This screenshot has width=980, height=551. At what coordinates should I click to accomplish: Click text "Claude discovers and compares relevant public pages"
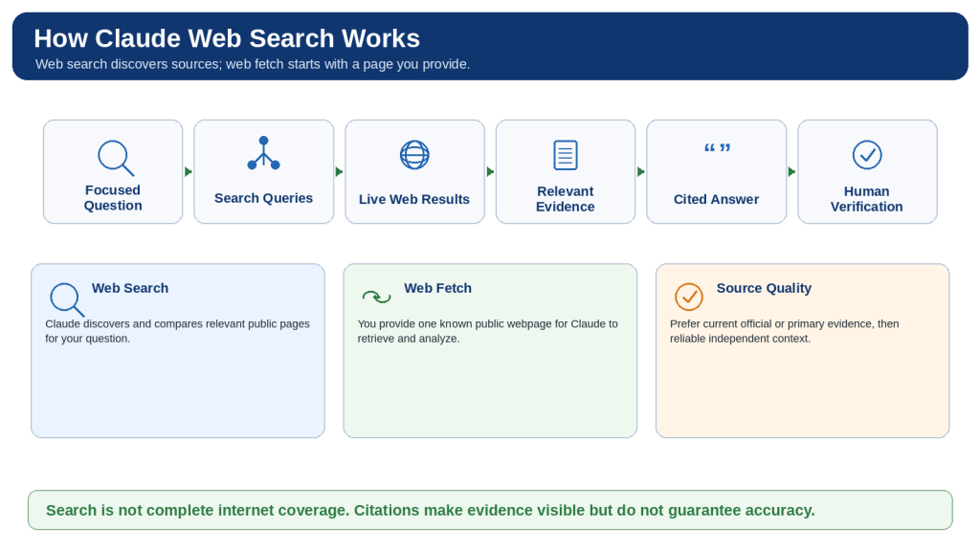pos(177,323)
